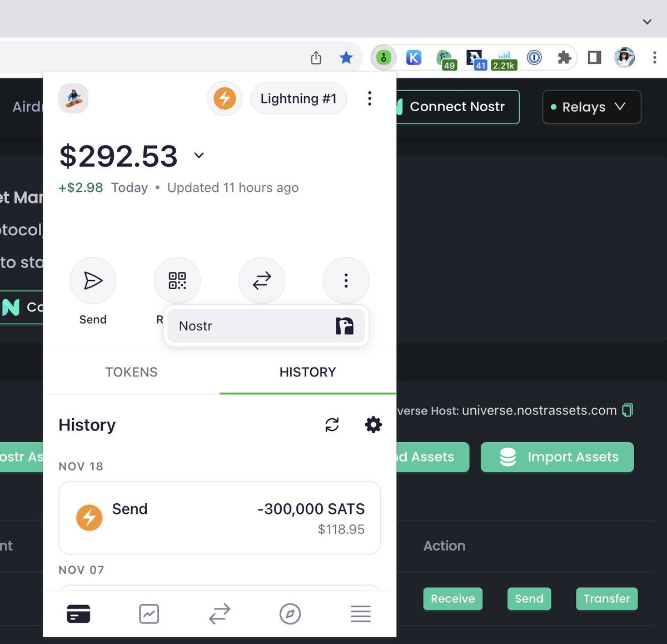Viewport: 667px width, 644px height.
Task: Click universe.nostrassets.com host text
Action: click(x=539, y=410)
